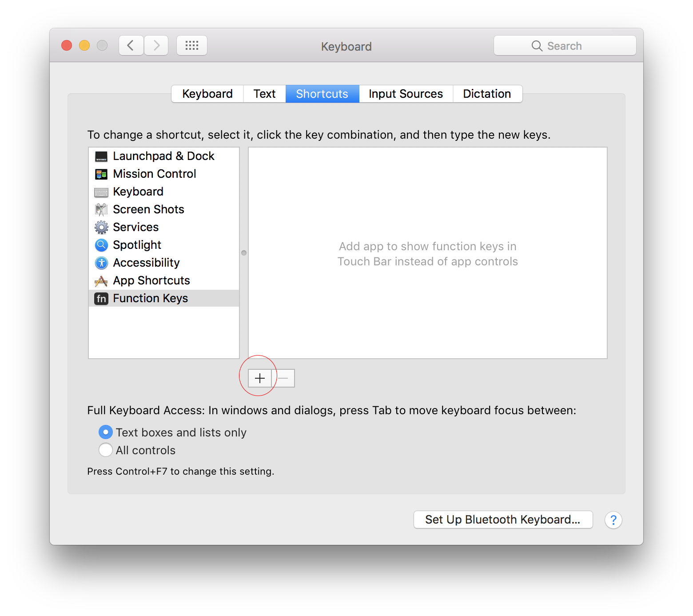
Task: Open the help question mark
Action: point(613,520)
